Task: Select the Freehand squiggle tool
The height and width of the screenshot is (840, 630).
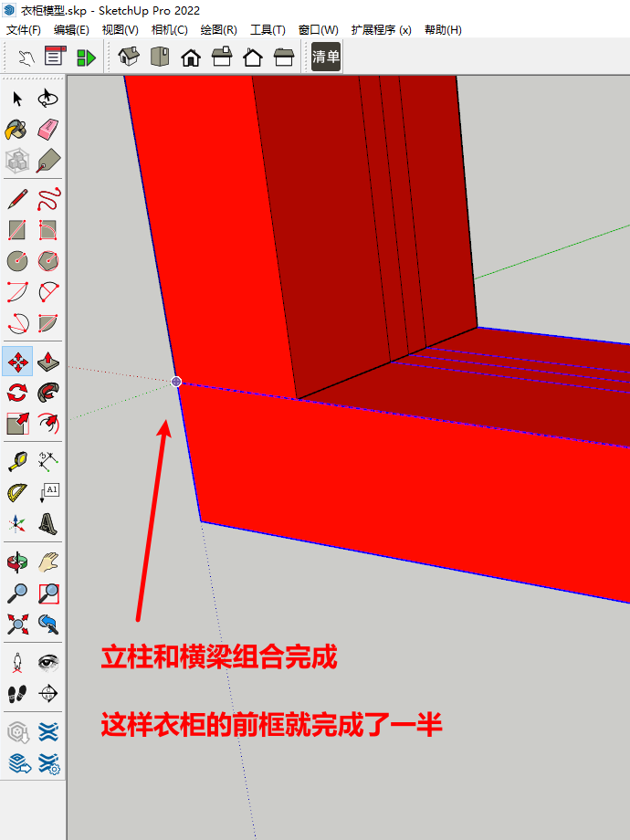Action: 48,199
